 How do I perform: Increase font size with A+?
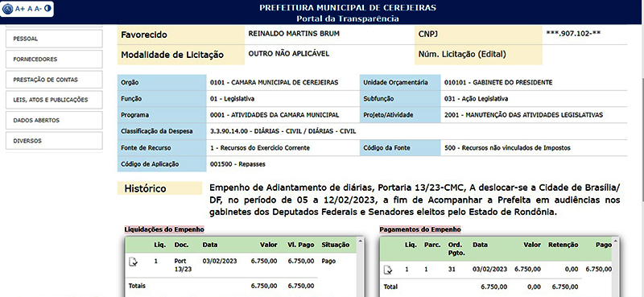20,9
